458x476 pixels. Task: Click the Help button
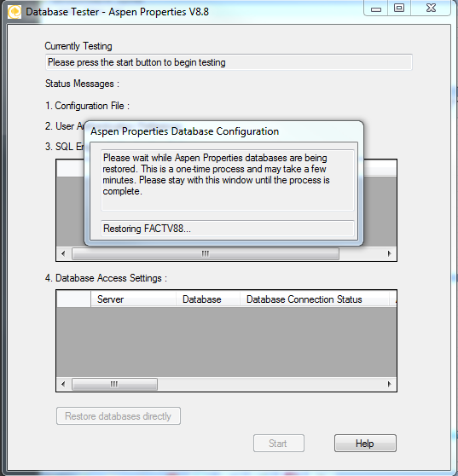[x=365, y=444]
